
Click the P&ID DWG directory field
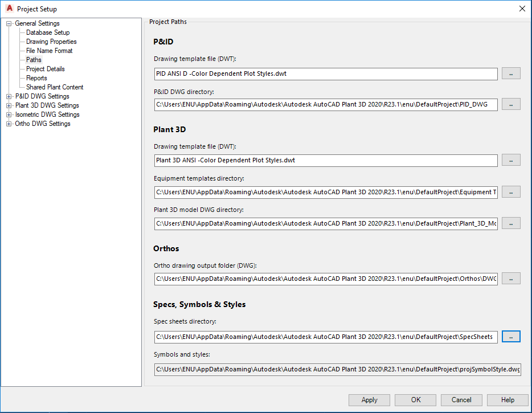coord(326,104)
